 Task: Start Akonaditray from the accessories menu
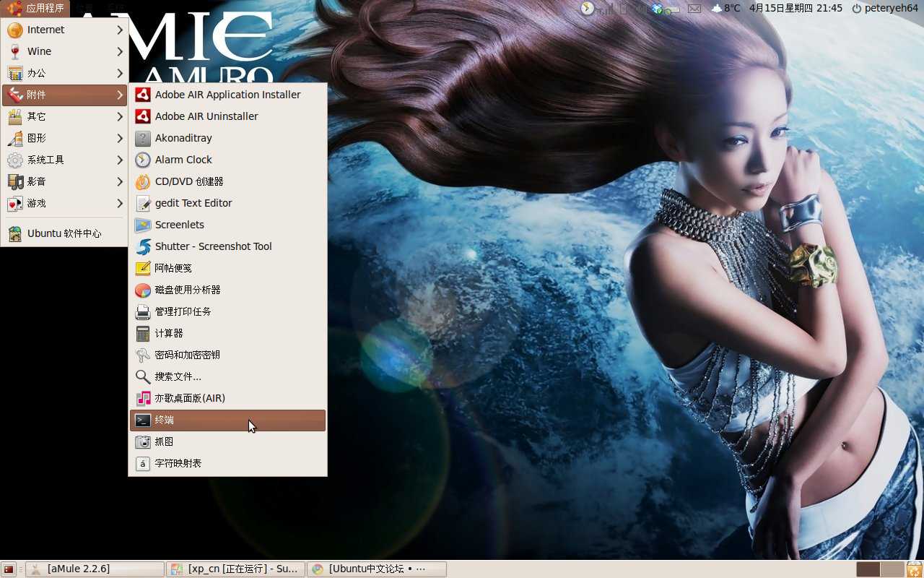pos(227,138)
